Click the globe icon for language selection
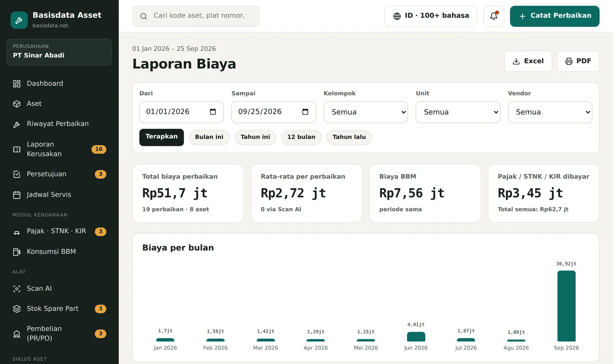 tap(397, 16)
